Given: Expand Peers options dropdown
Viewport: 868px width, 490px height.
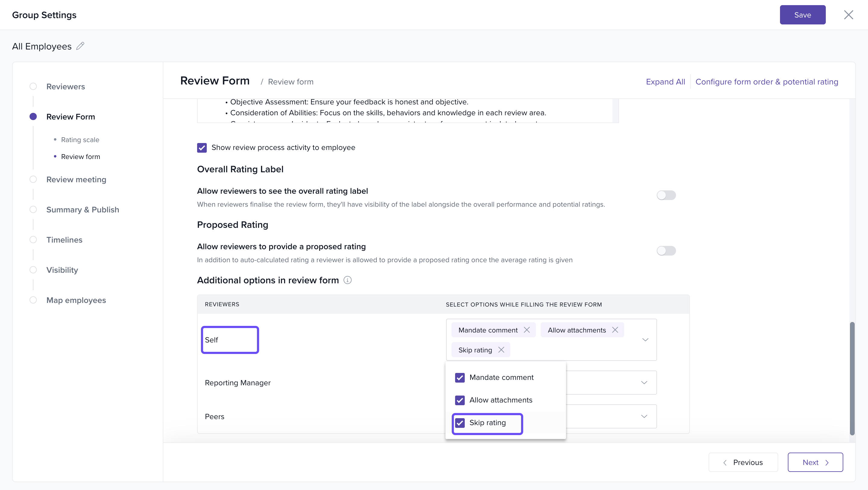Looking at the screenshot, I should pyautogui.click(x=644, y=416).
